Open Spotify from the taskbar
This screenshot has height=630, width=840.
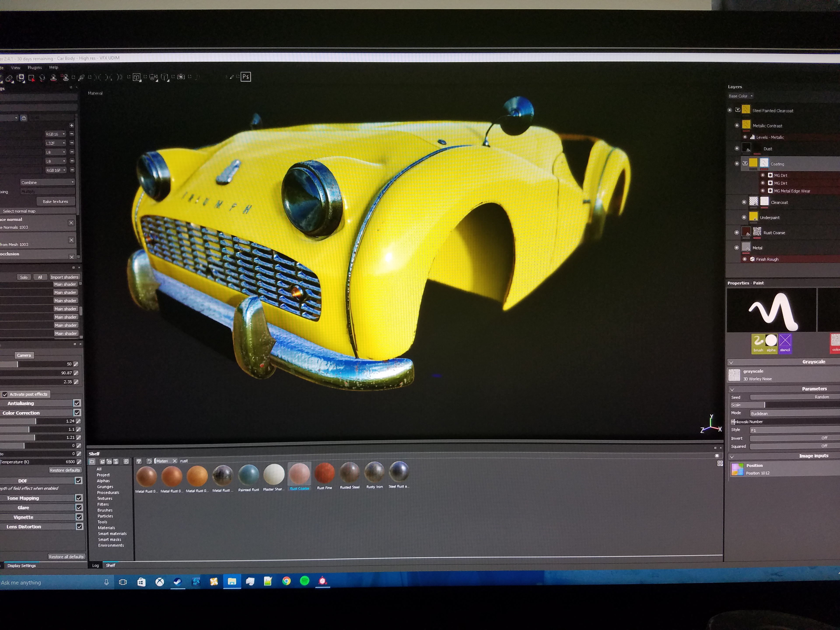(x=304, y=581)
